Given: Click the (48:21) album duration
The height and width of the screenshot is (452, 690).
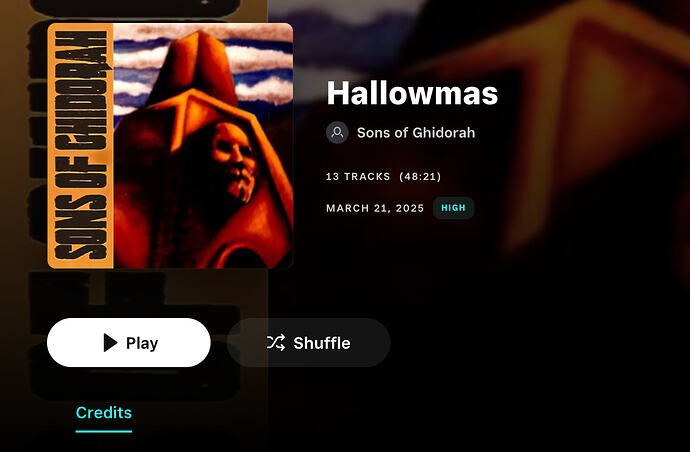Looking at the screenshot, I should pyautogui.click(x=420, y=176).
